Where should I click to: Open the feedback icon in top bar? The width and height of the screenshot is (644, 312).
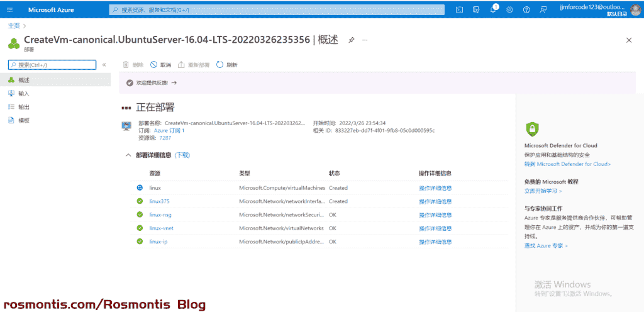click(543, 10)
